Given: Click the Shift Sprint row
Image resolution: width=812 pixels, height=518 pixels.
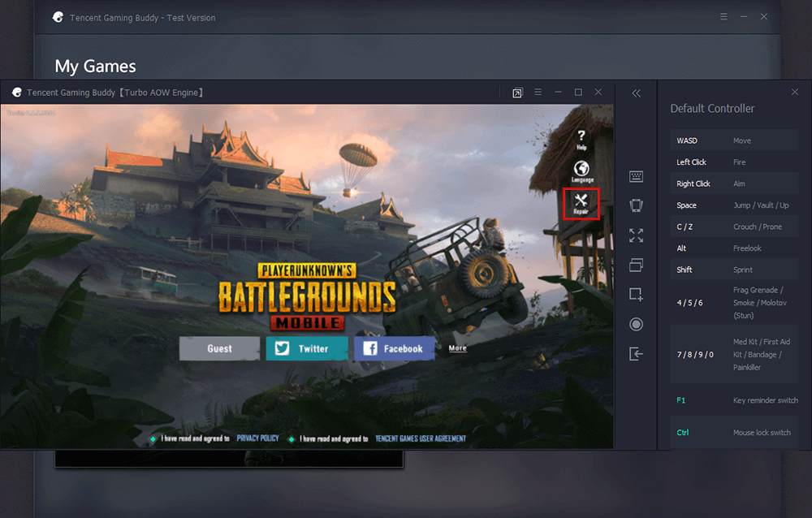Looking at the screenshot, I should point(734,270).
